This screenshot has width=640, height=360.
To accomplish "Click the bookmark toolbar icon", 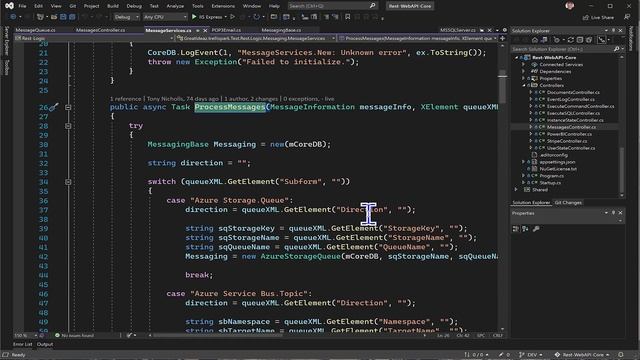I will pos(347,17).
